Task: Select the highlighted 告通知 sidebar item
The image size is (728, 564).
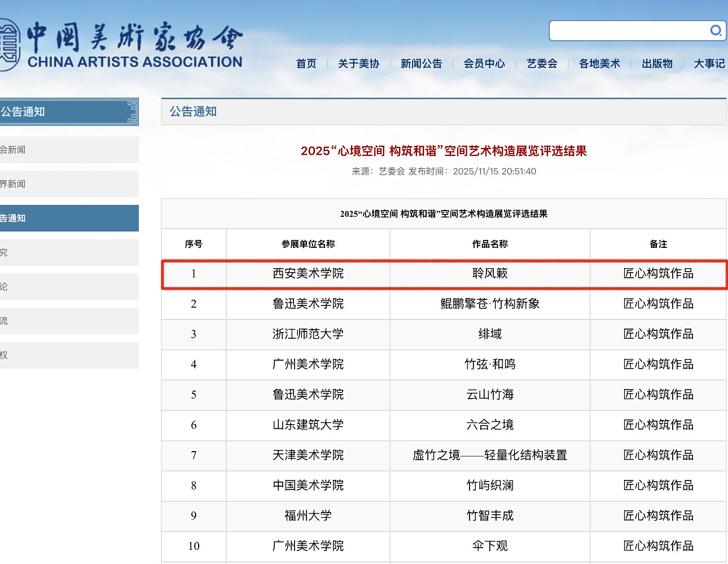Action: point(68,218)
